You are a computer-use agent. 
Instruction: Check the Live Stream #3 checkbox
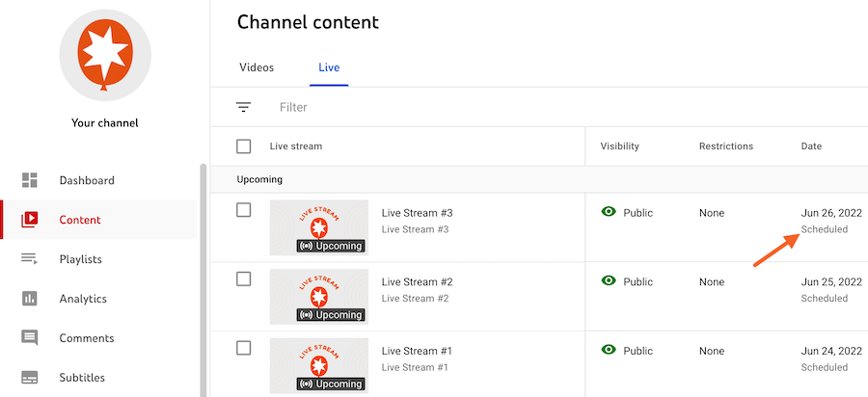coord(244,210)
